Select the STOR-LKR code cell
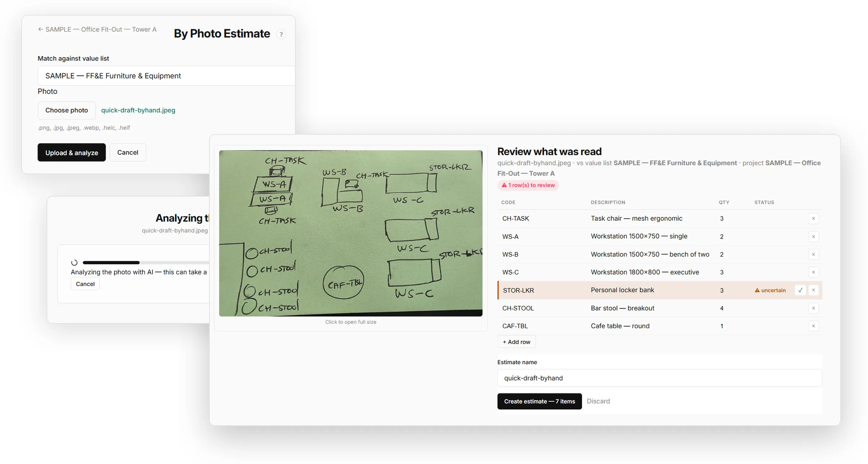The height and width of the screenshot is (464, 868). pyautogui.click(x=518, y=290)
